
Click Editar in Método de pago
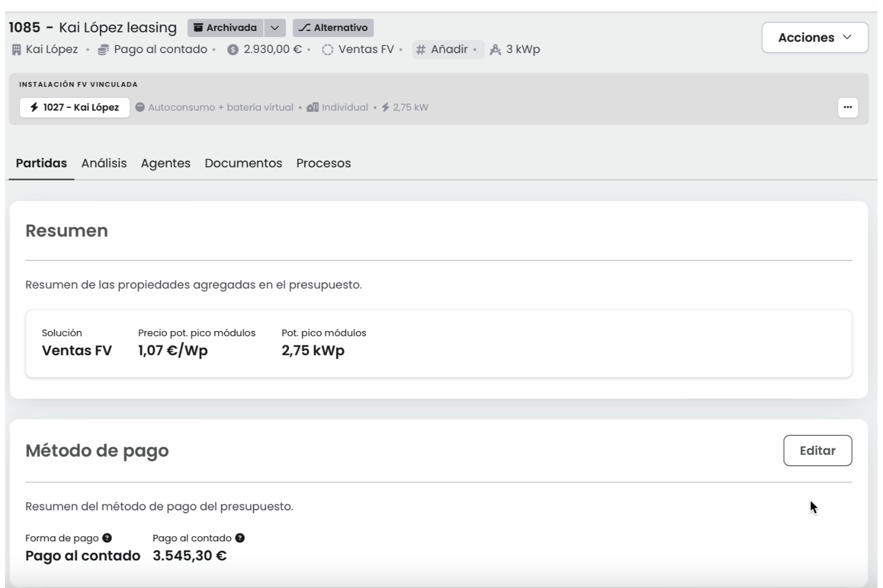click(x=817, y=450)
